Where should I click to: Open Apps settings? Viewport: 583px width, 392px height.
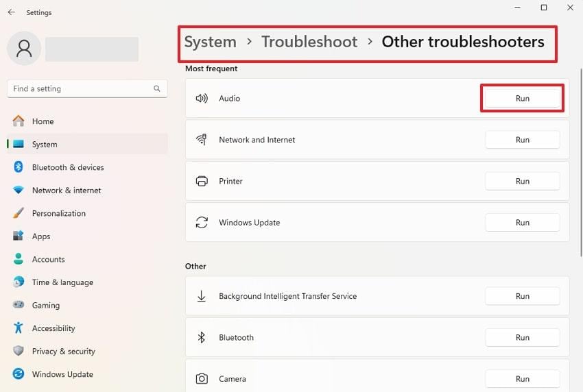[87, 236]
